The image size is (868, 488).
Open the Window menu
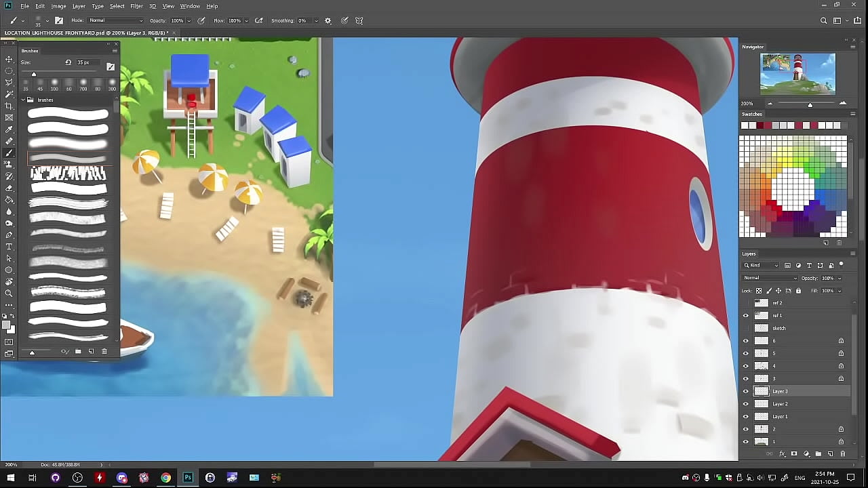point(190,6)
